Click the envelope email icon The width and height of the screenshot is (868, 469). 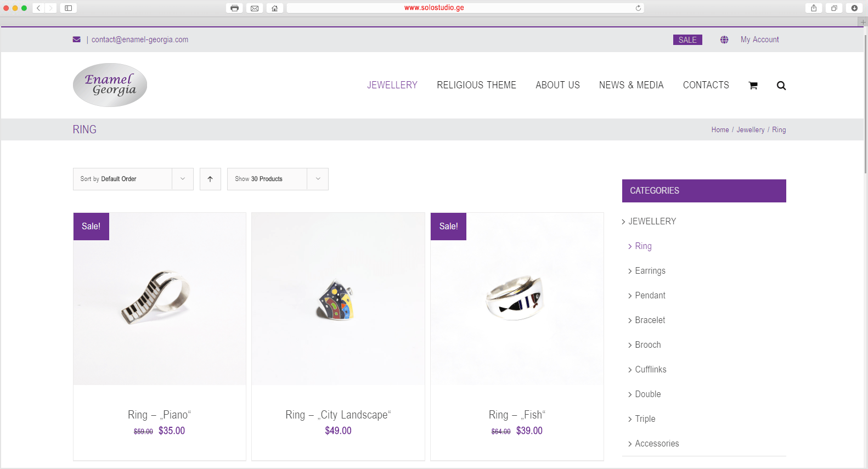(x=77, y=39)
